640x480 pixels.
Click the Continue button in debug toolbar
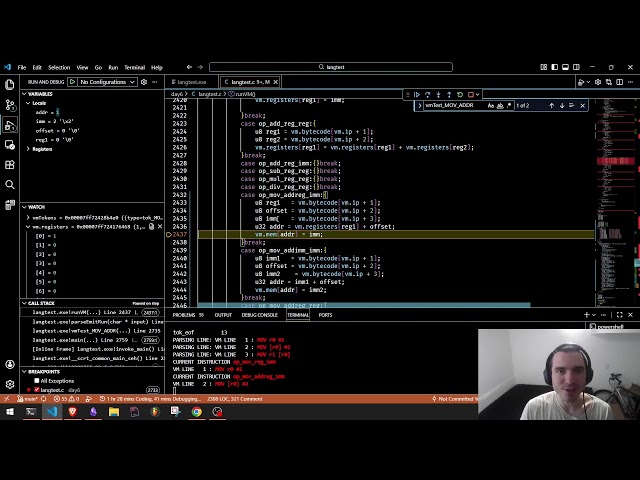(419, 95)
